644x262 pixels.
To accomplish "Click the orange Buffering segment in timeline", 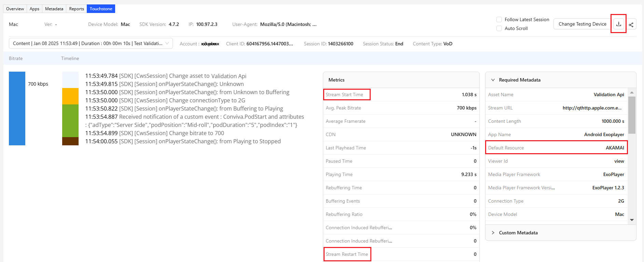I will pyautogui.click(x=70, y=96).
